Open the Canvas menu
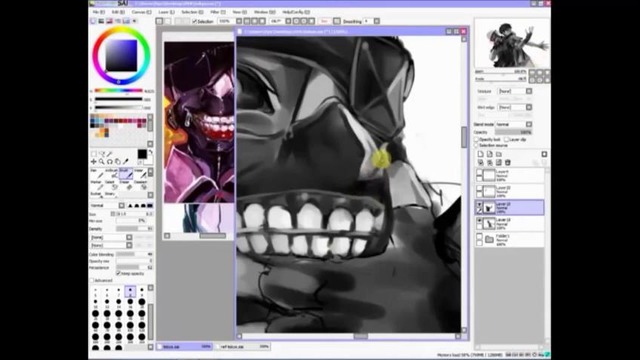640x360 pixels. click(x=141, y=12)
